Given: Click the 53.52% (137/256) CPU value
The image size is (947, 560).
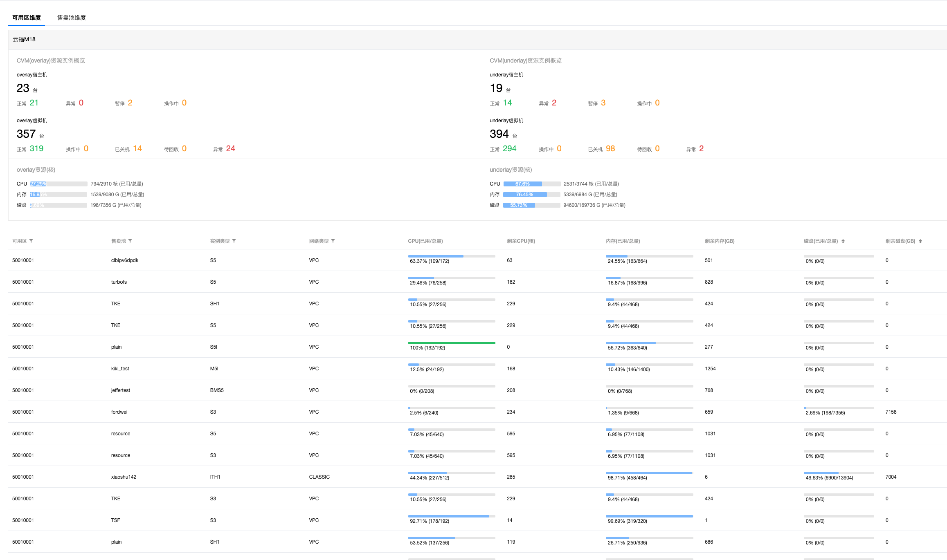Looking at the screenshot, I should pyautogui.click(x=430, y=543).
